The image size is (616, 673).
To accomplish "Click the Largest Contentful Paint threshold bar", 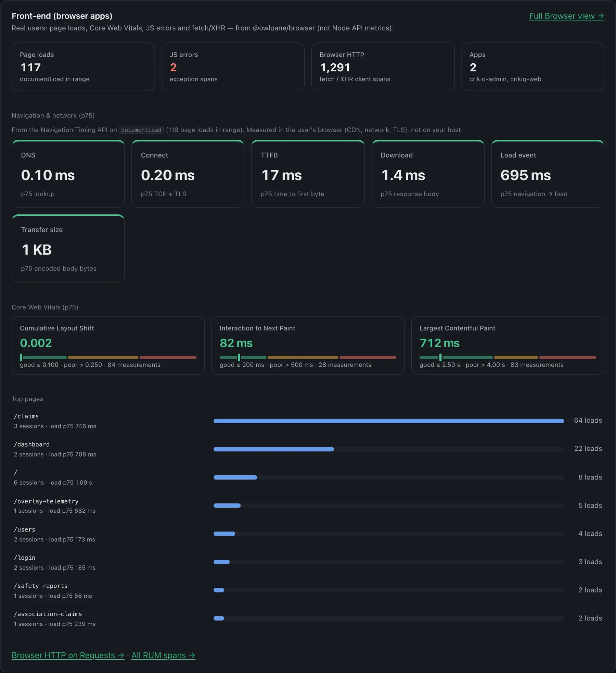I will point(508,357).
